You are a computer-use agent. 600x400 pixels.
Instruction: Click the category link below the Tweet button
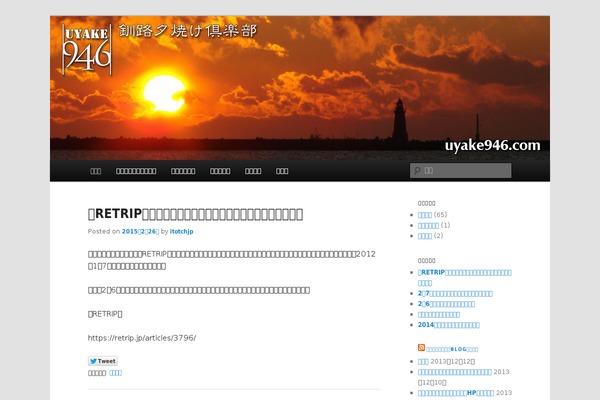pyautogui.click(x=115, y=372)
